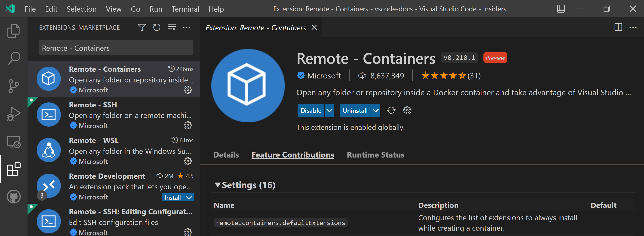Viewport: 644px width, 236px height.
Task: Refresh the extensions marketplace list
Action: 157,27
